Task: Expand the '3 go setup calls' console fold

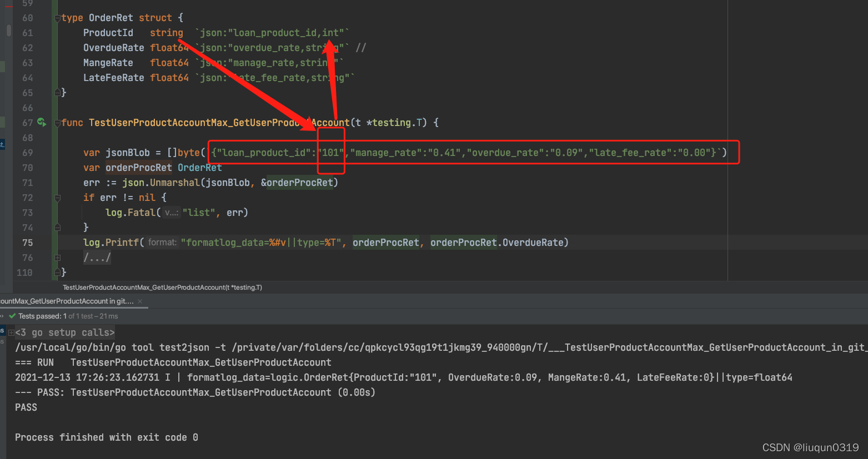Action: pos(11,332)
